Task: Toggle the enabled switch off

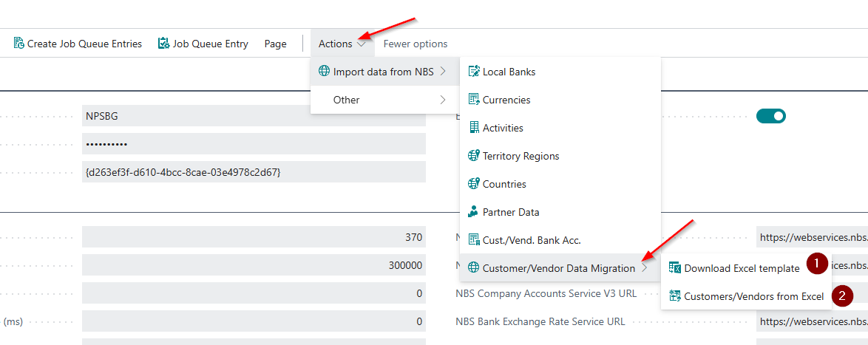Action: [770, 116]
